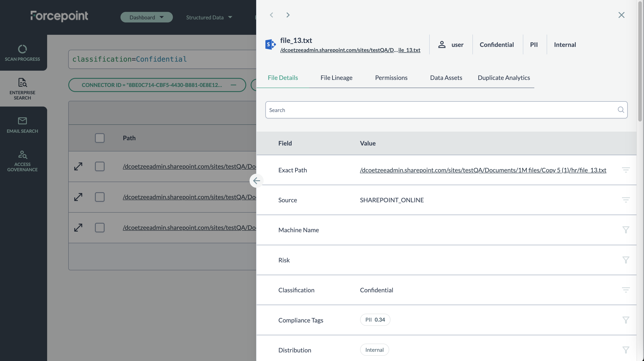
Task: Open the Exact Path link for file_13.txt
Action: coord(483,170)
